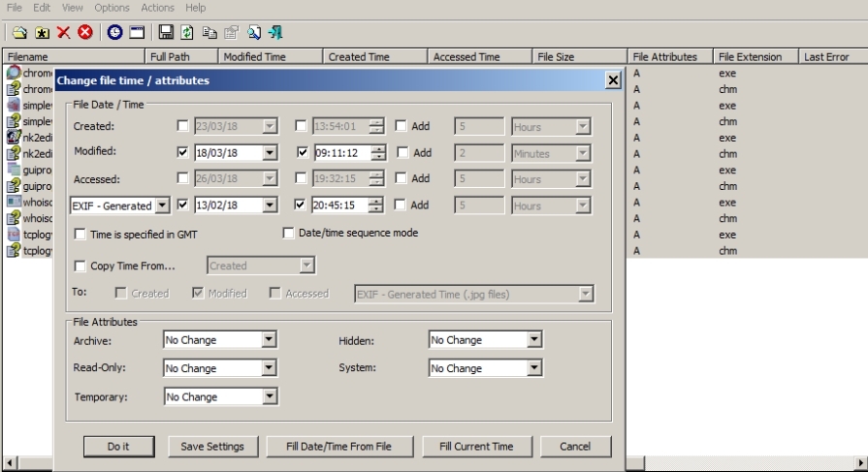Click the magnifier find icon

[253, 32]
